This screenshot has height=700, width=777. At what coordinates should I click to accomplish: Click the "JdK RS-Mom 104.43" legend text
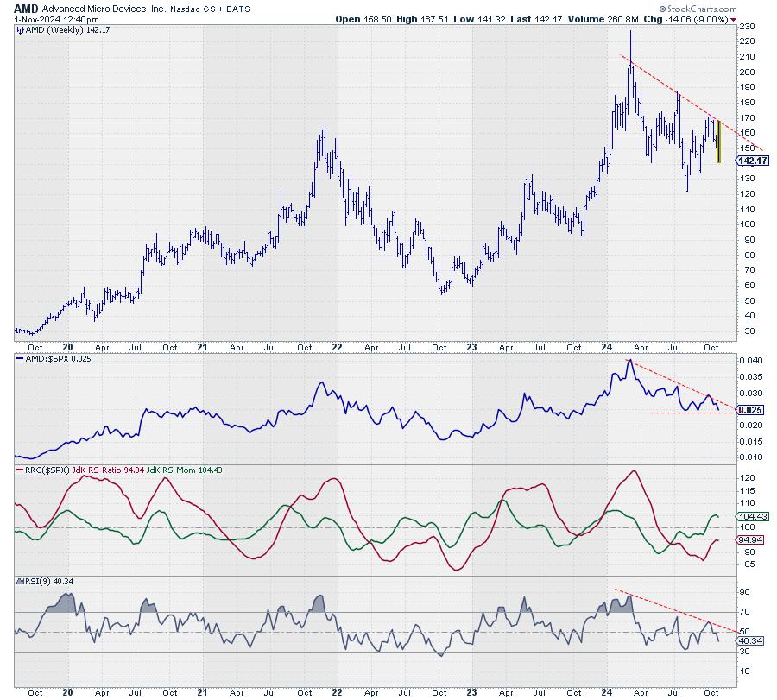pyautogui.click(x=185, y=470)
